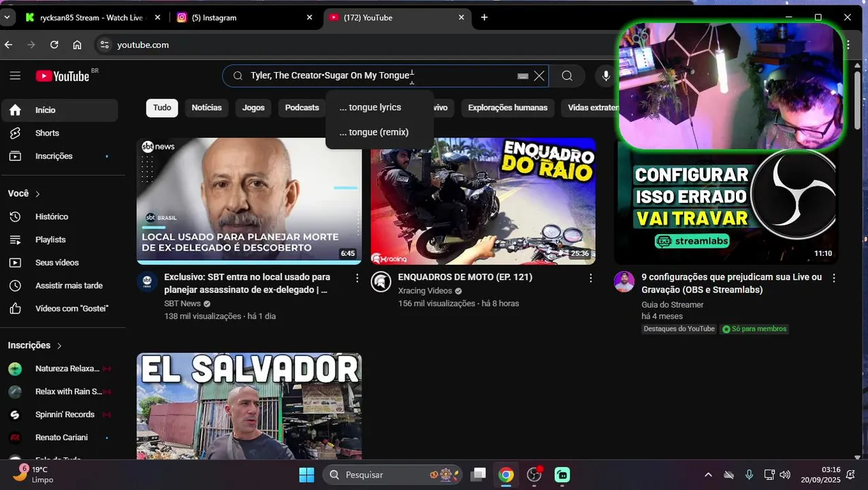Close the (172) YouTube tab
868x490 pixels.
tap(461, 18)
